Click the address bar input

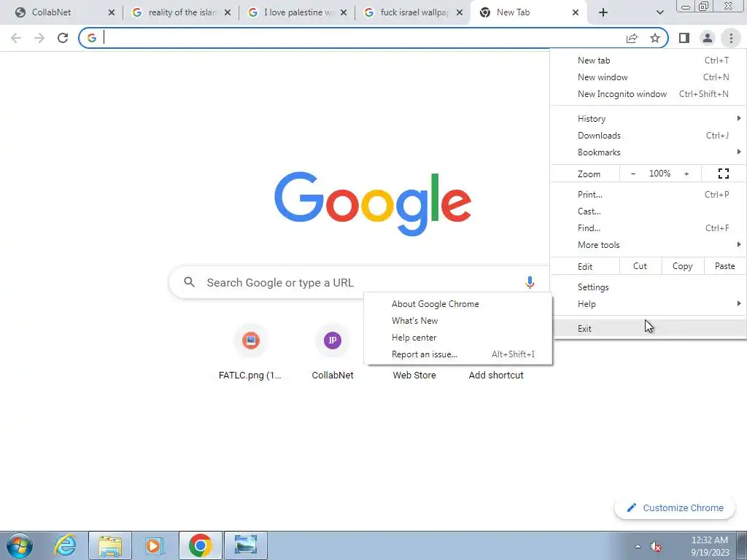point(362,38)
